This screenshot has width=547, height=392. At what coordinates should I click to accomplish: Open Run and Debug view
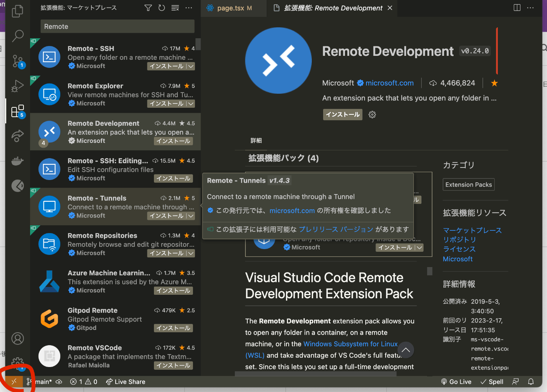[18, 86]
